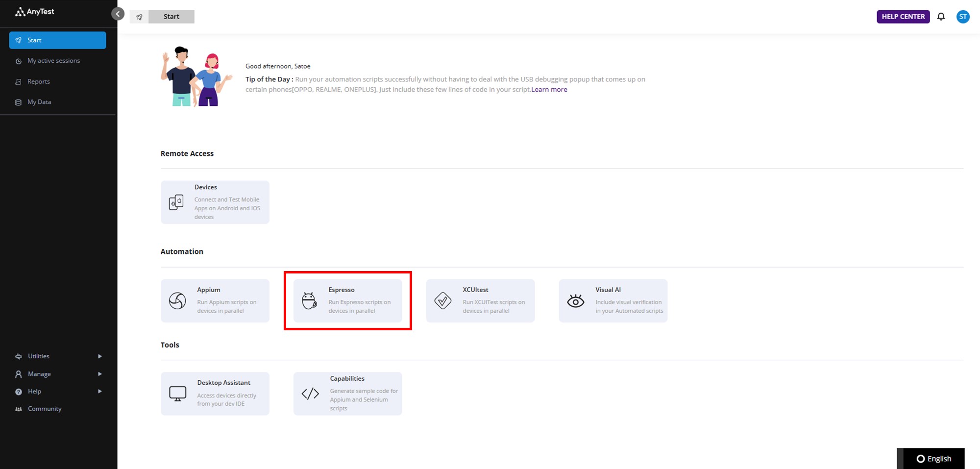This screenshot has width=980, height=469.
Task: Click the XCUItest checkmark diamond icon
Action: (443, 301)
